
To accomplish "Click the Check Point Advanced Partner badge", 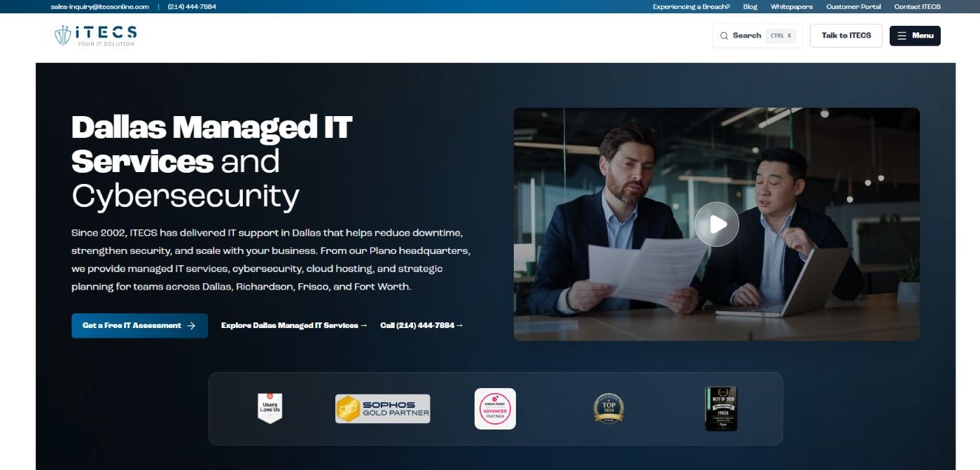I will [495, 408].
